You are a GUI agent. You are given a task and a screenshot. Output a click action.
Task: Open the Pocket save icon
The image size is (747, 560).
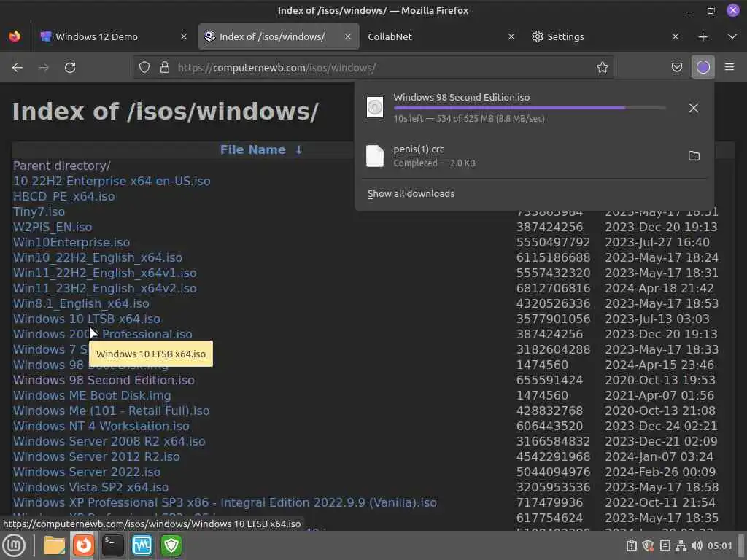tap(677, 68)
